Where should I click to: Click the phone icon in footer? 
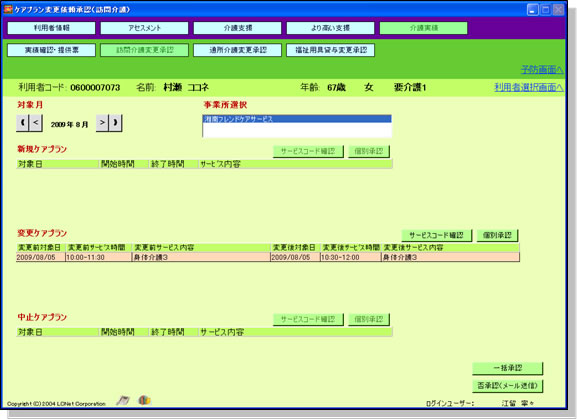point(123,400)
